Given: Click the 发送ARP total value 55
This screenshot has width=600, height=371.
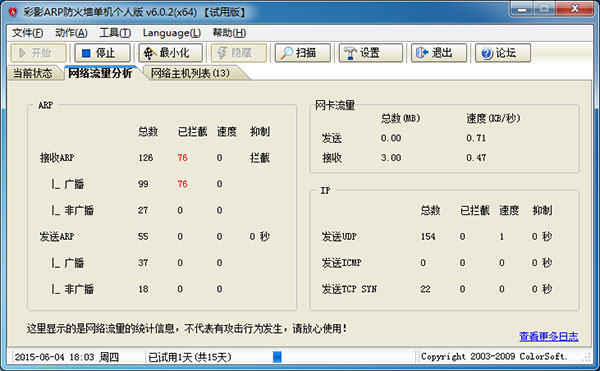Looking at the screenshot, I should tap(143, 236).
